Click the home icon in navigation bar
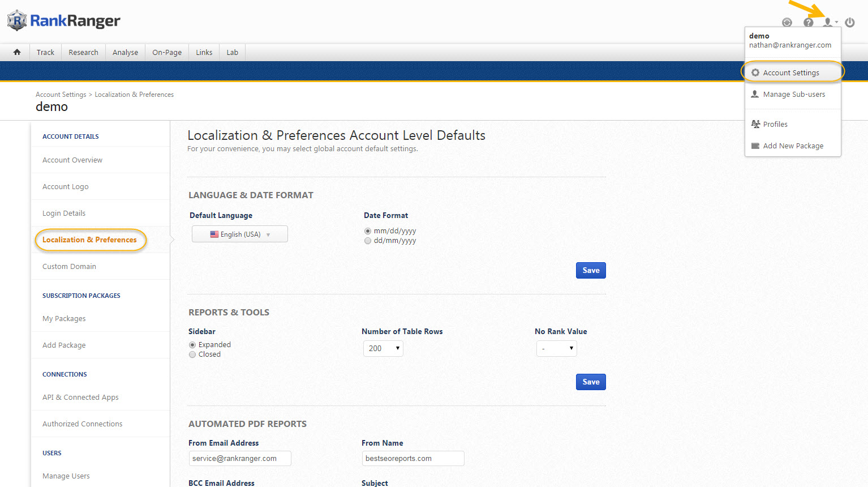Image resolution: width=868 pixels, height=487 pixels. 17,52
